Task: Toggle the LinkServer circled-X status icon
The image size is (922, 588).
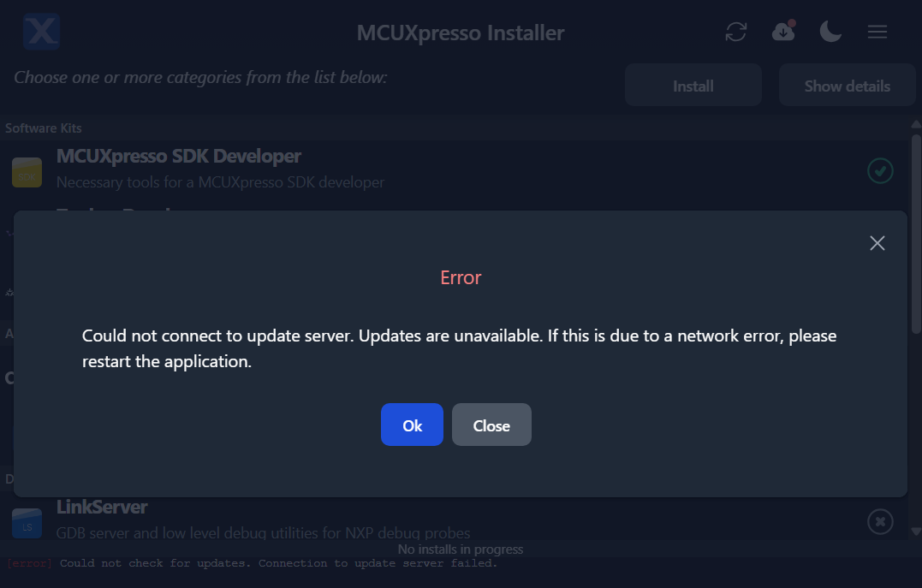Action: coord(880,520)
